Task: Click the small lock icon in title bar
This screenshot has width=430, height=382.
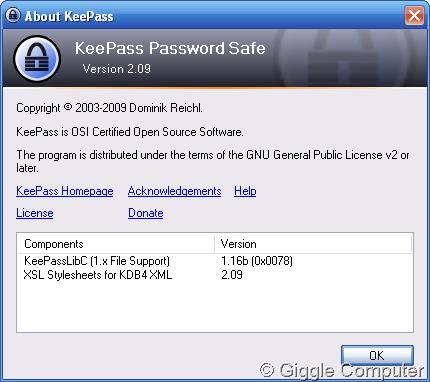Action: coord(13,15)
